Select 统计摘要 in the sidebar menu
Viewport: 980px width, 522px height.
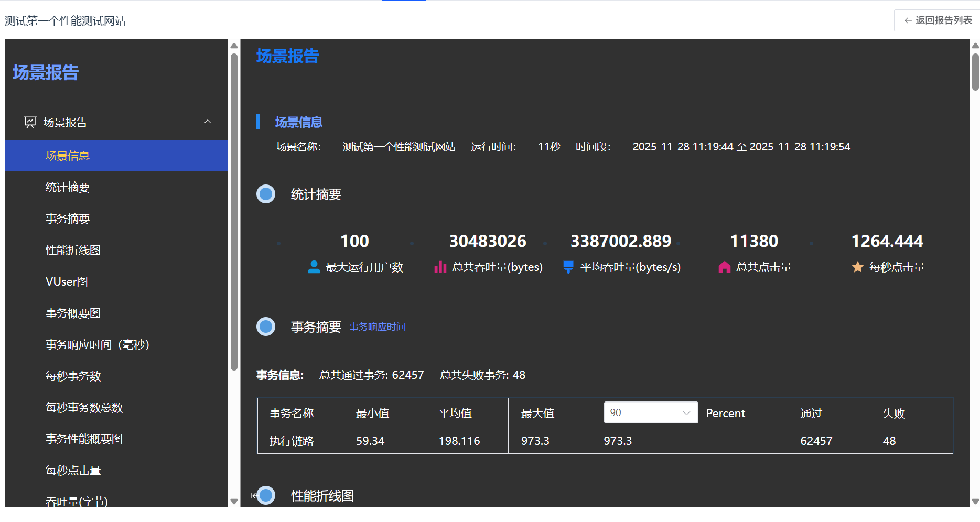coord(68,187)
